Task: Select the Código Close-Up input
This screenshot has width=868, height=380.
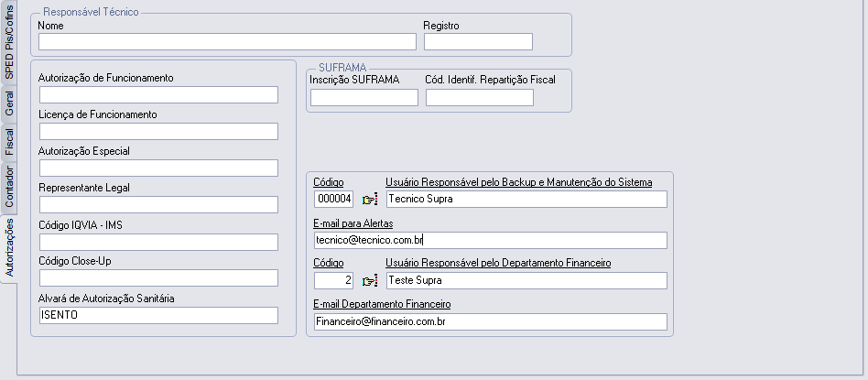Action: point(157,278)
